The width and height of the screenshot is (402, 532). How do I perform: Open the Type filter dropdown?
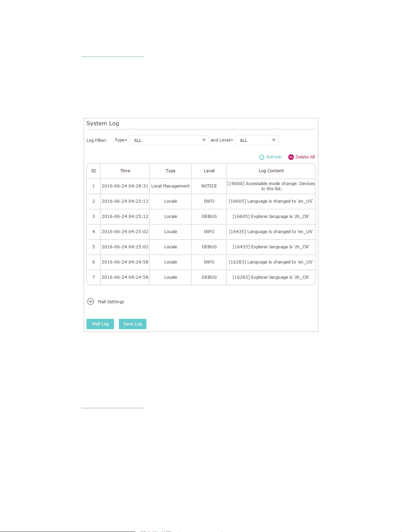coord(169,140)
